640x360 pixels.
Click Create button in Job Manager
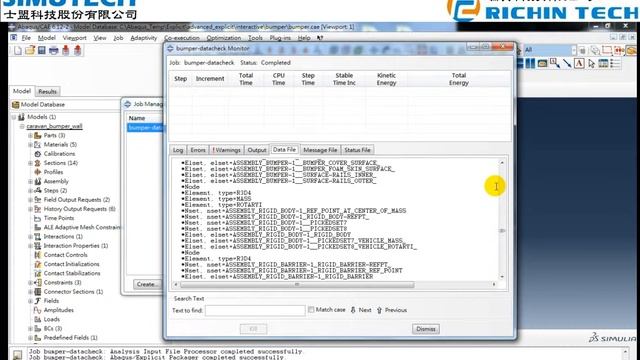coord(147,284)
